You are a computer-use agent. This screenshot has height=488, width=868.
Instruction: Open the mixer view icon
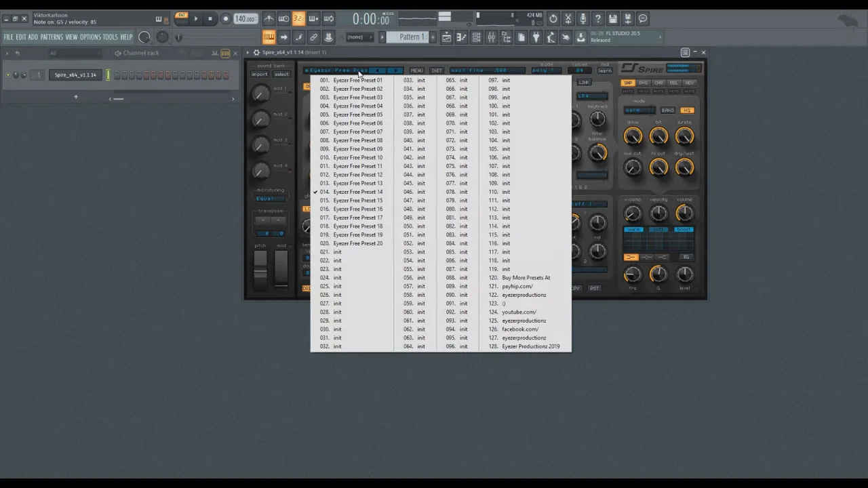tap(492, 37)
